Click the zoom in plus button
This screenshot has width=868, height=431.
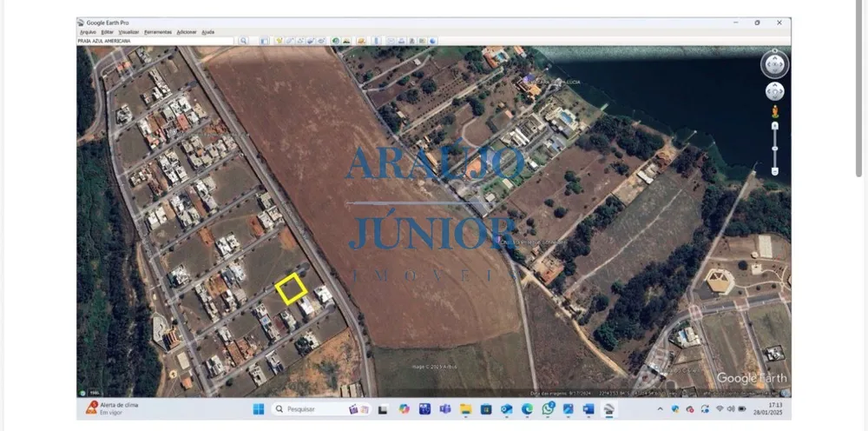point(774,126)
